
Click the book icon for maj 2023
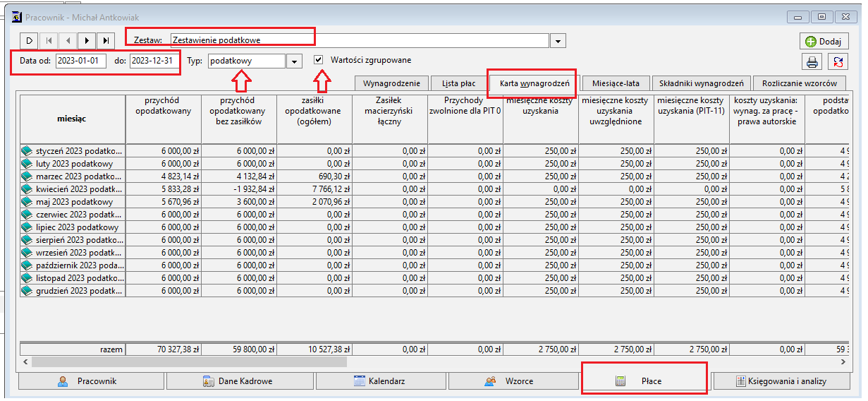point(27,202)
